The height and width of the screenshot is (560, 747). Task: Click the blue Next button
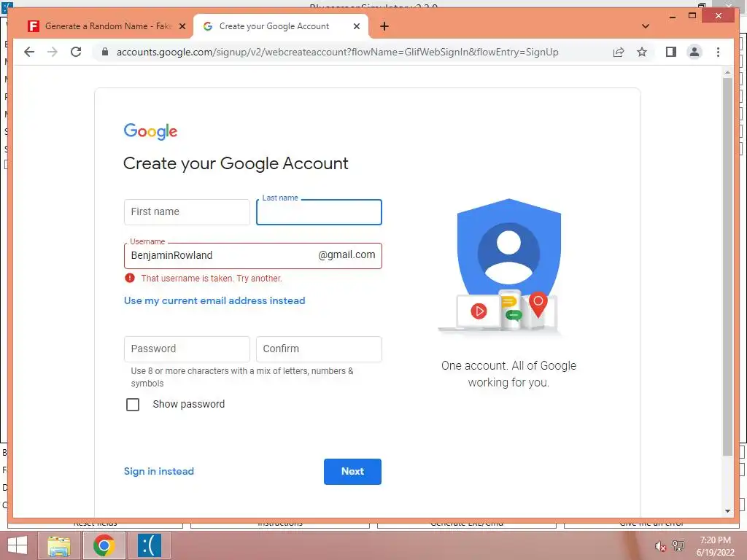click(352, 472)
